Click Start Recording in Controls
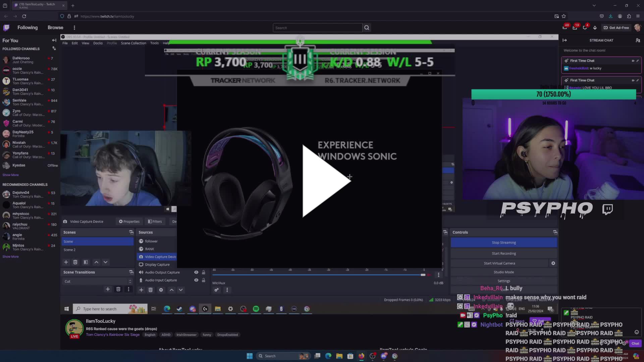The width and height of the screenshot is (644, 362). 503,253
